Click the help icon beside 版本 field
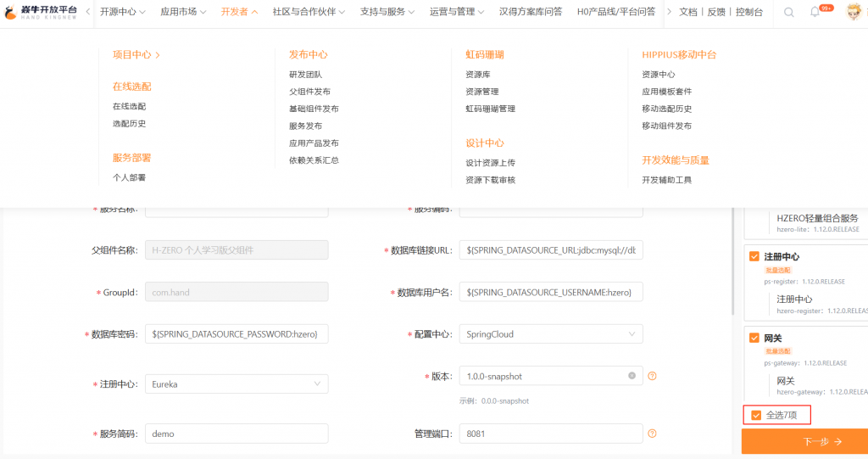Image resolution: width=868 pixels, height=459 pixels. click(x=652, y=376)
